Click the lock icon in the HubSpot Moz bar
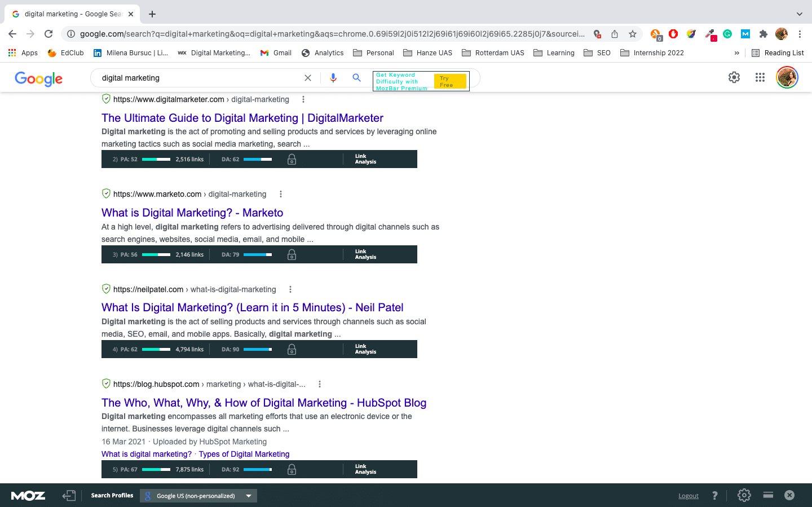812x507 pixels. pos(292,470)
